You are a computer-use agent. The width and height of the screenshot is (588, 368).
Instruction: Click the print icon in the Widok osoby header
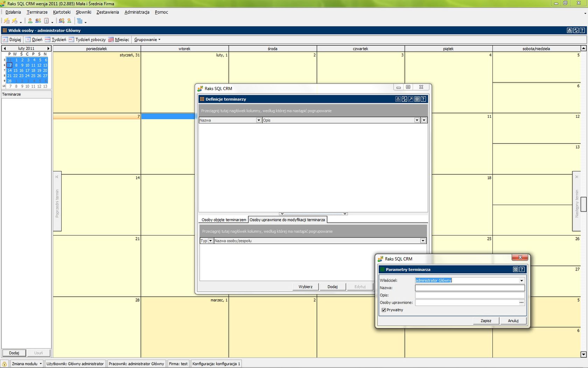[x=569, y=30]
